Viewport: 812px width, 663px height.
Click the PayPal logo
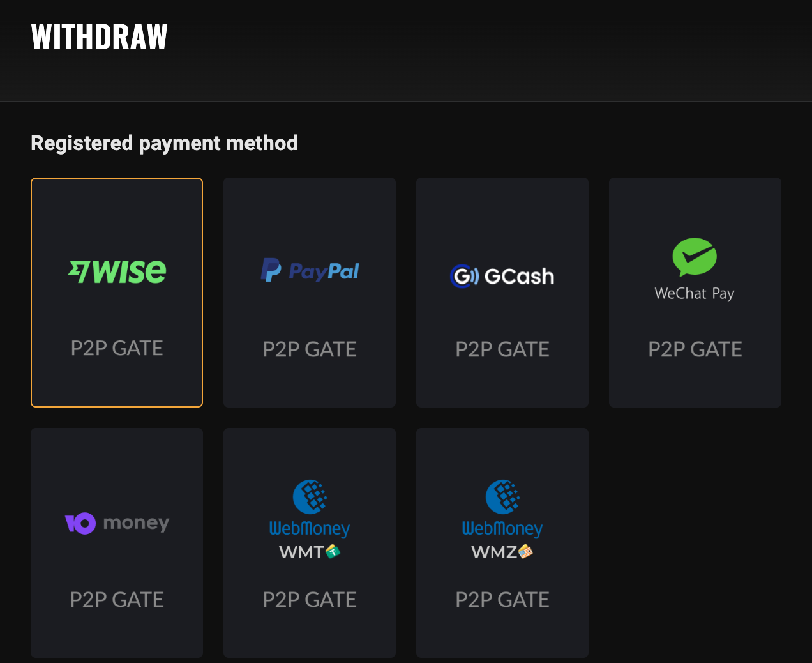pos(310,271)
